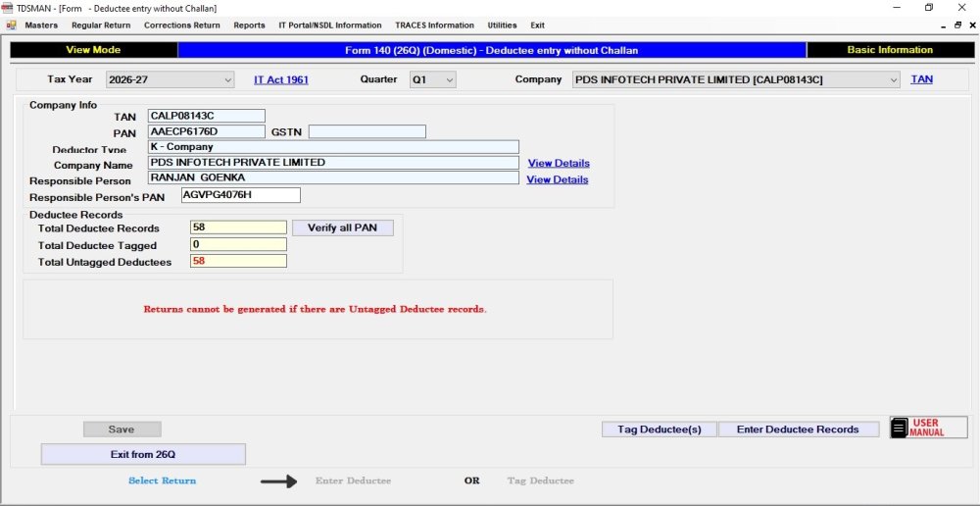Click the greyed Enter Deductee step text
This screenshot has height=506, width=980.
point(353,481)
